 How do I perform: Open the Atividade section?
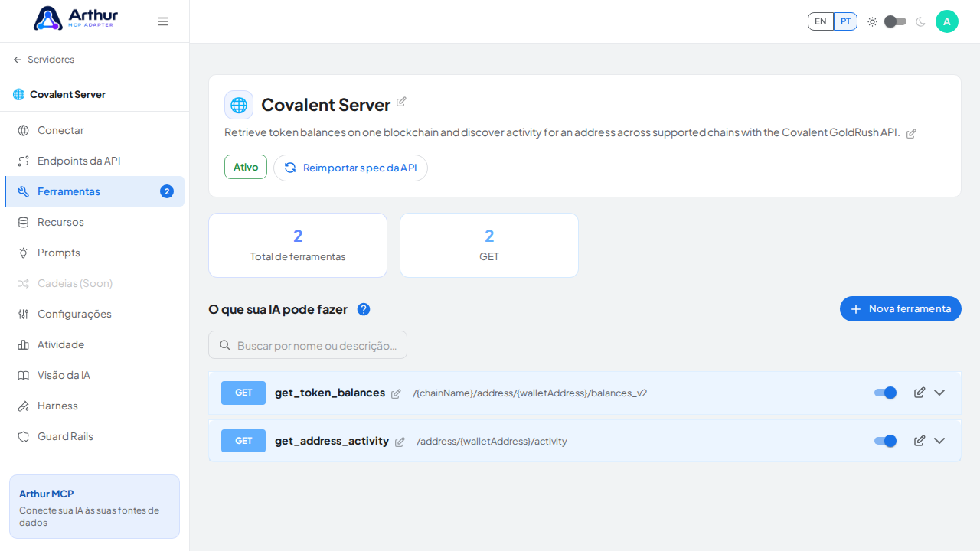pos(94,344)
